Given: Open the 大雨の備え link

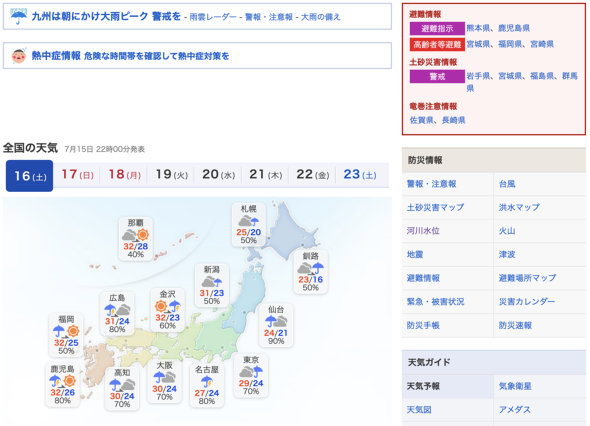Looking at the screenshot, I should [x=321, y=17].
